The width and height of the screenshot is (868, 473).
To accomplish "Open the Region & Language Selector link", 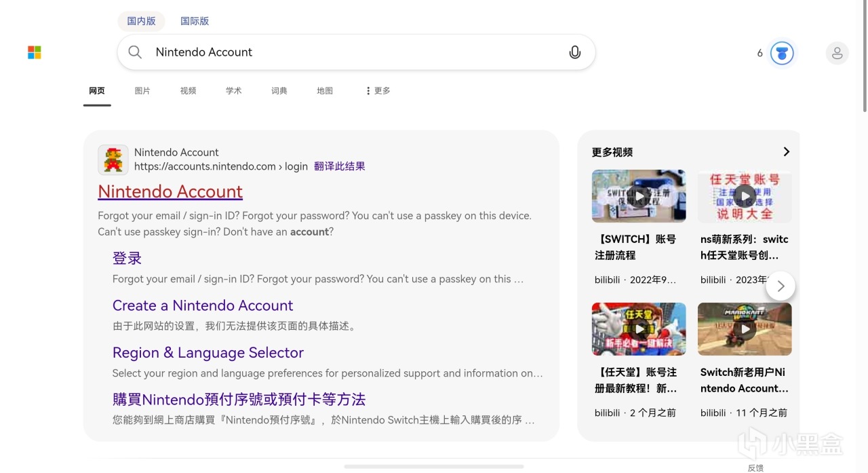I will coord(208,353).
